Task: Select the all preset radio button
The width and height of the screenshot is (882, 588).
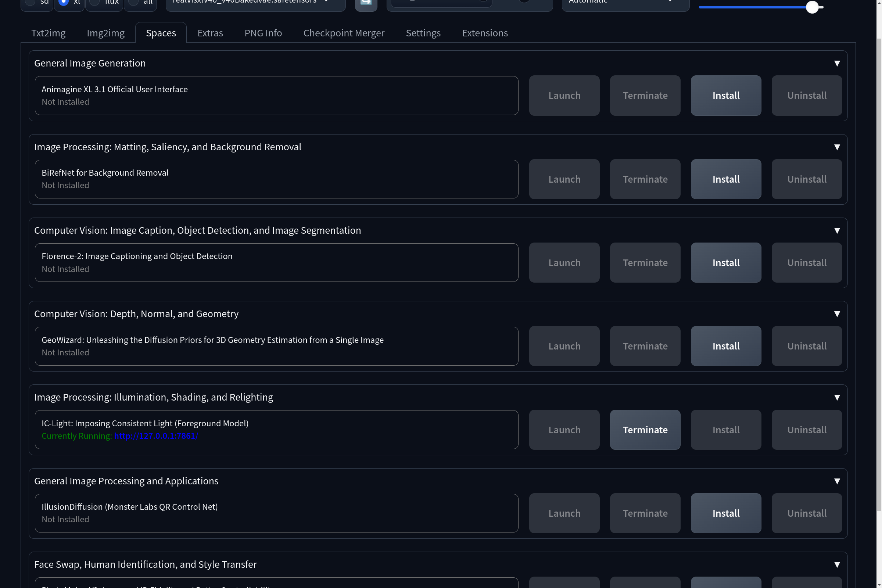Action: click(x=134, y=2)
